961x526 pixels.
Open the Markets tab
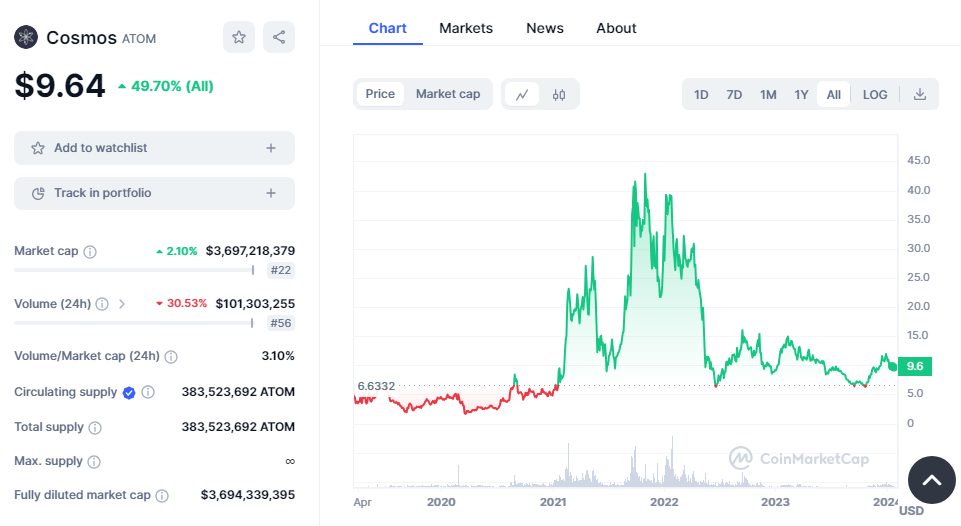(x=466, y=28)
